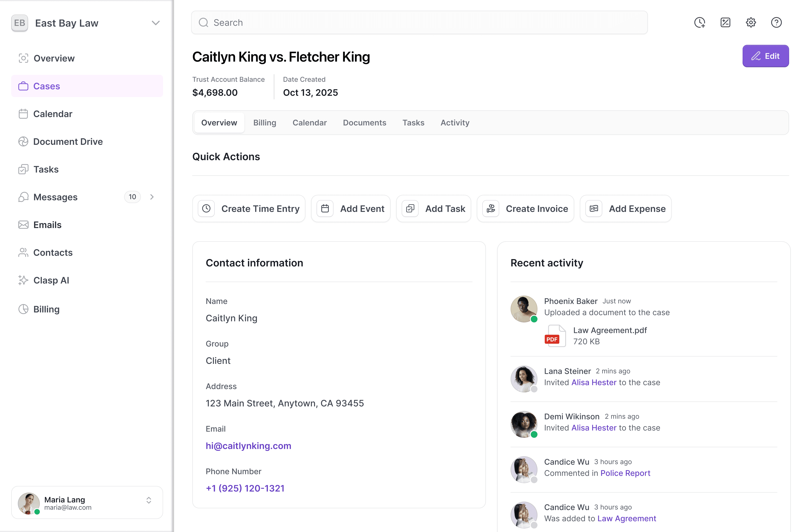Click the clock icon in Create Time Entry

206,209
